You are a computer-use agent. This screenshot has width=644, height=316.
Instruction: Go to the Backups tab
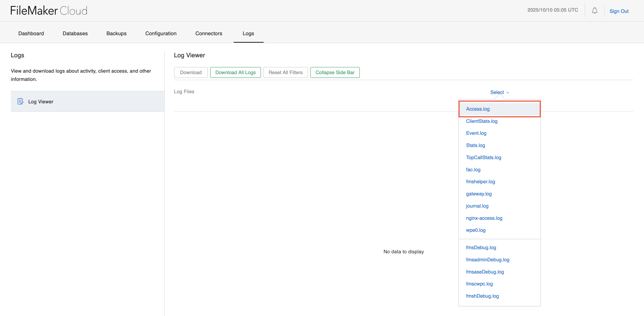pos(116,33)
